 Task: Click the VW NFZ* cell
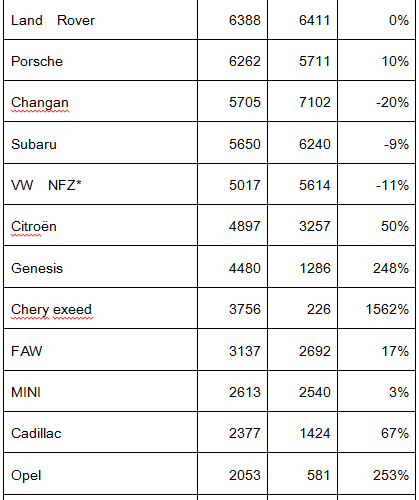coord(100,184)
